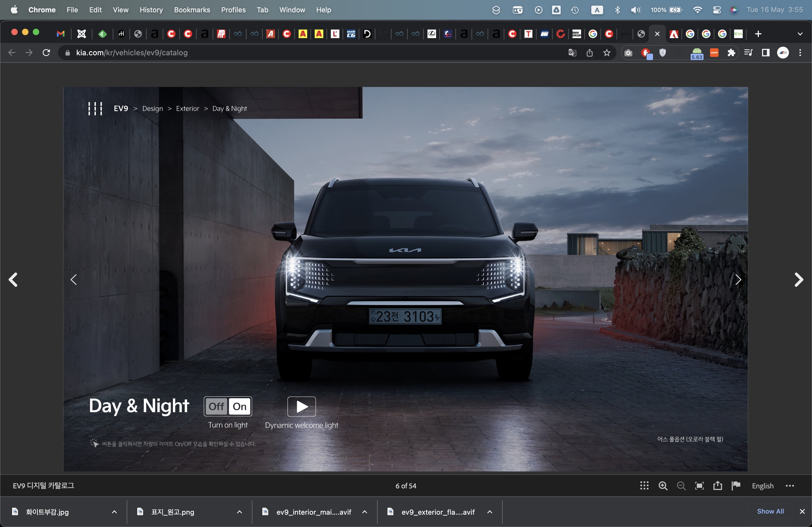Click the thumbnails grid icon in the bottom toolbar
This screenshot has height=527, width=812.
pyautogui.click(x=644, y=486)
